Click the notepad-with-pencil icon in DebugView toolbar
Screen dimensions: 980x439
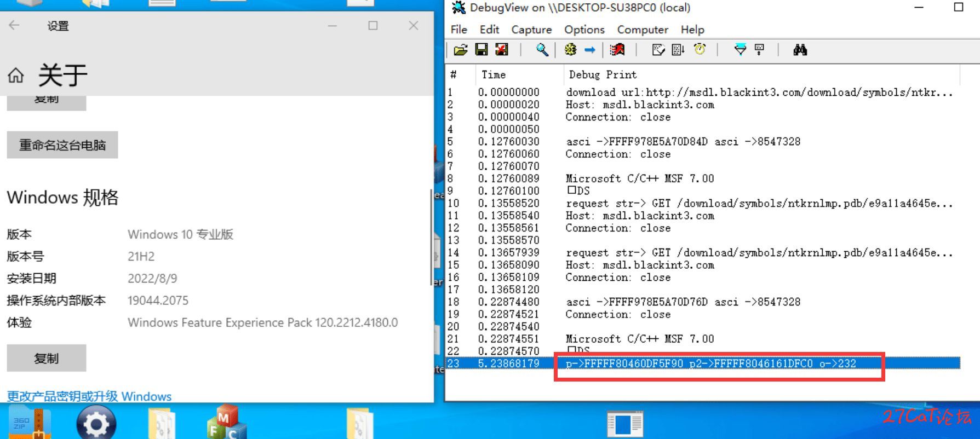658,50
